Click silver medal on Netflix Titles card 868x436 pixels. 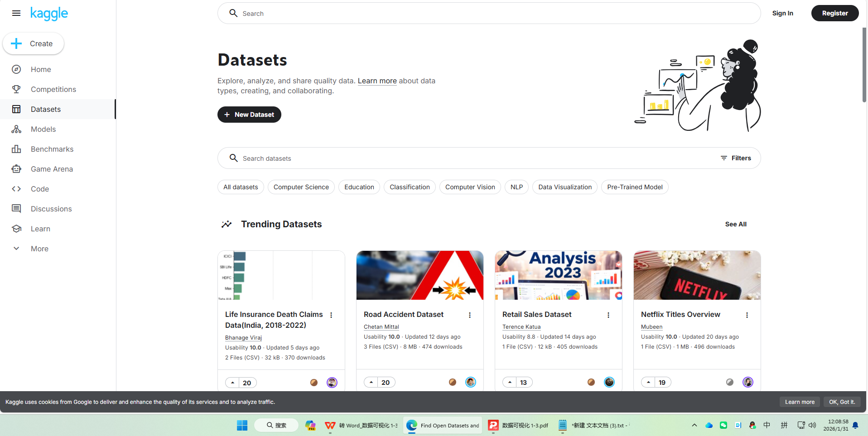(730, 382)
